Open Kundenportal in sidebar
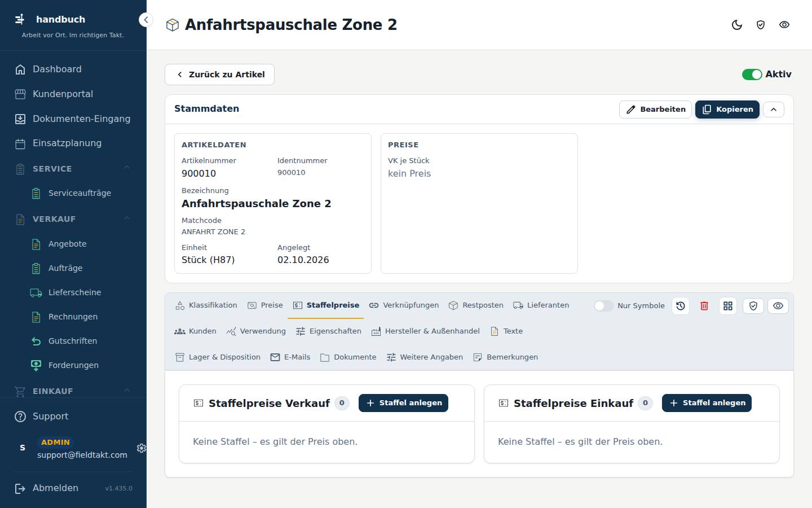Screen dimensions: 812x508 tap(73, 94)
